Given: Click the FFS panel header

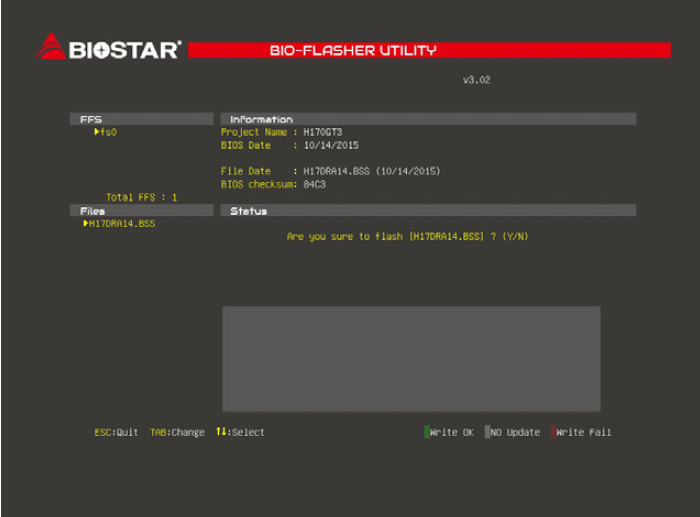Looking at the screenshot, I should point(141,119).
